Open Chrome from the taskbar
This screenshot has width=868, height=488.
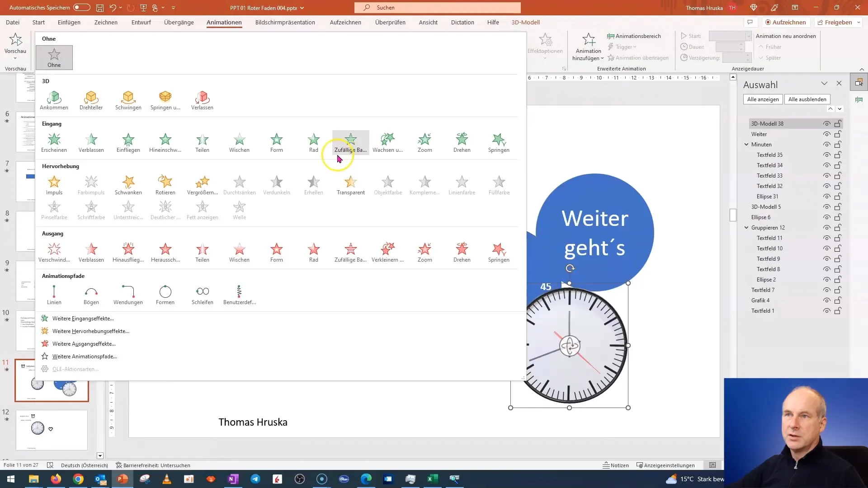[x=78, y=479]
